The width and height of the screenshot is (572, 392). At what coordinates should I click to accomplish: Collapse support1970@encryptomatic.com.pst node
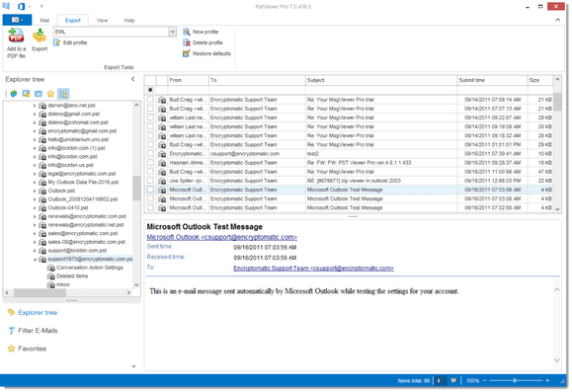click(x=35, y=260)
